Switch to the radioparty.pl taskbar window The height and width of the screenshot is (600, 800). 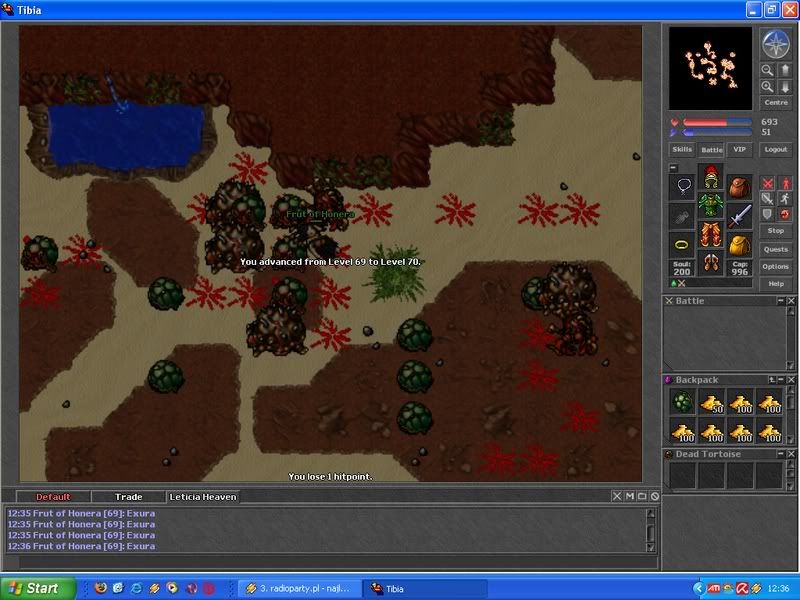pos(299,589)
